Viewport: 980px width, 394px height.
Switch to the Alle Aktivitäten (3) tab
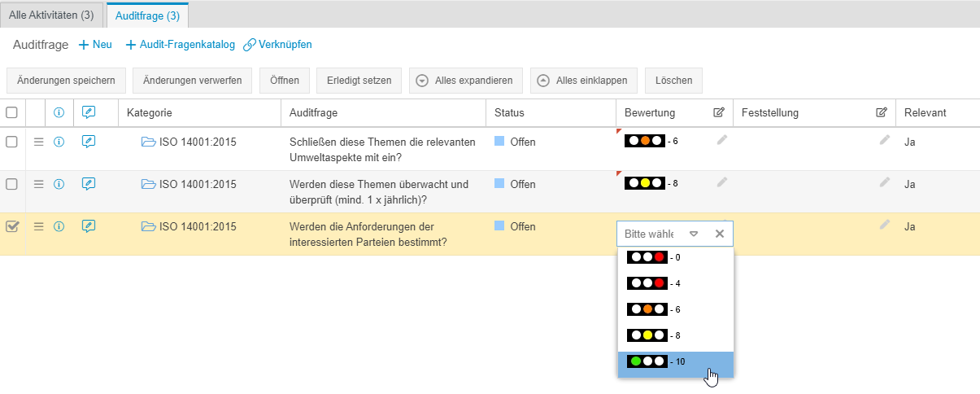tap(51, 15)
